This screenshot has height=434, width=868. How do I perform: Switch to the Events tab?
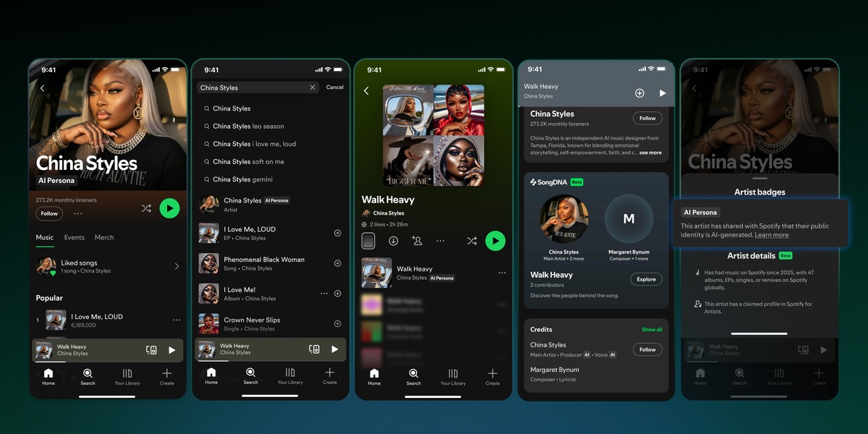click(74, 237)
